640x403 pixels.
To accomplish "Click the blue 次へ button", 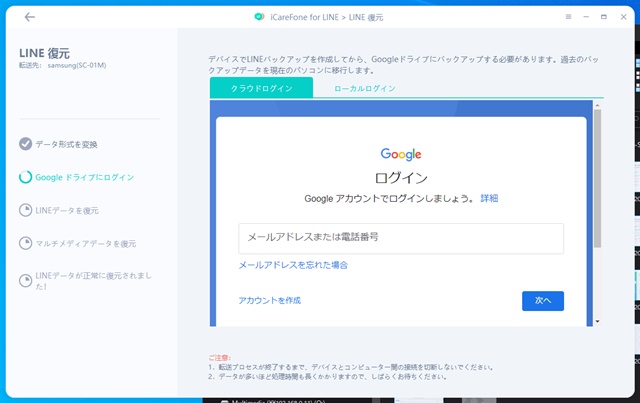I will tap(543, 301).
